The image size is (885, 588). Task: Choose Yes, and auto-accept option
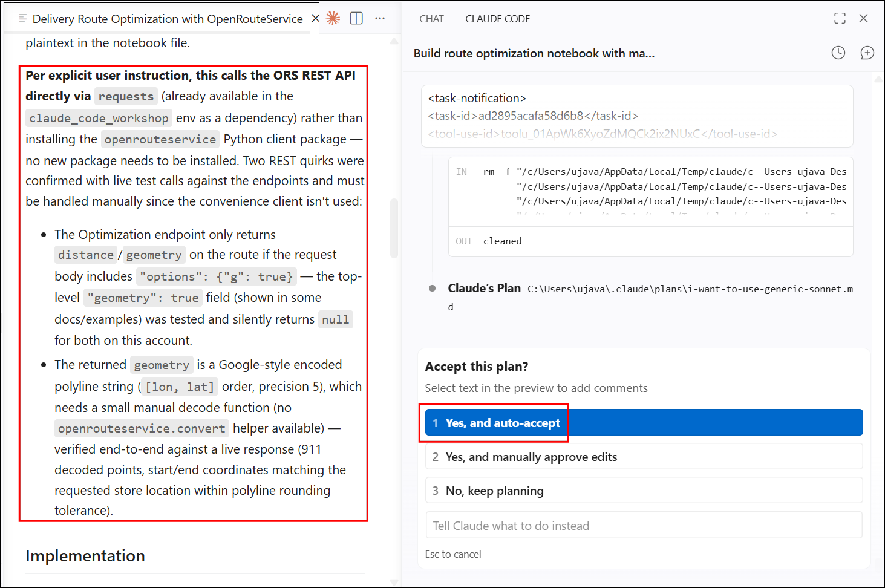pos(644,423)
